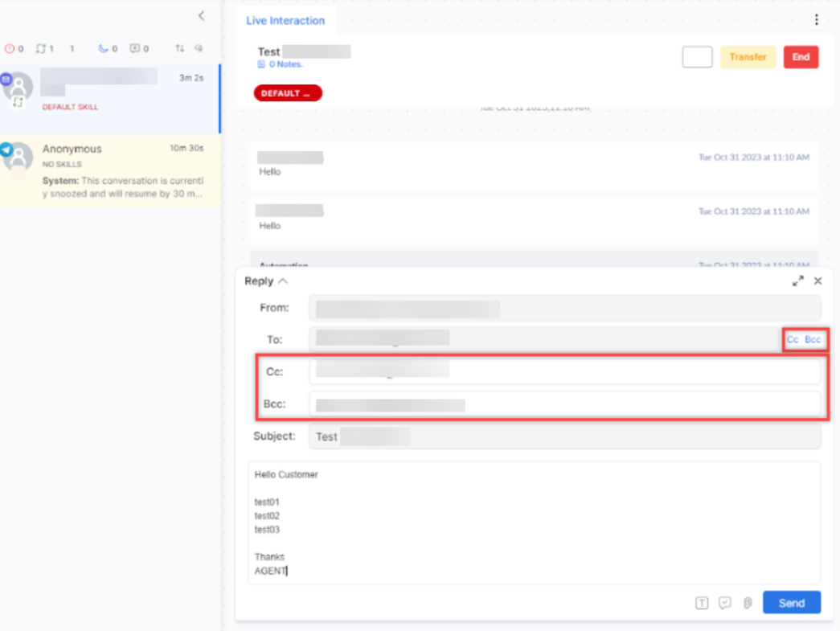
Task: Collapse the conversation list sidebar arrow
Action: coord(202,16)
